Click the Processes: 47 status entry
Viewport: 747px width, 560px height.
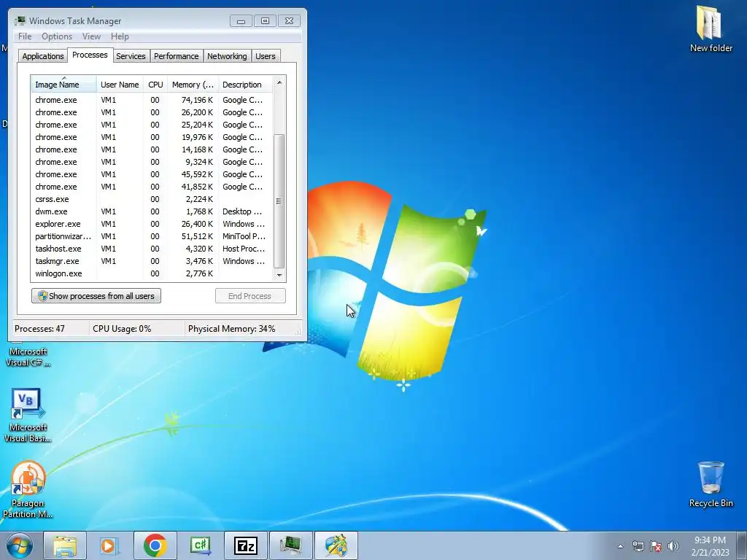(39, 329)
